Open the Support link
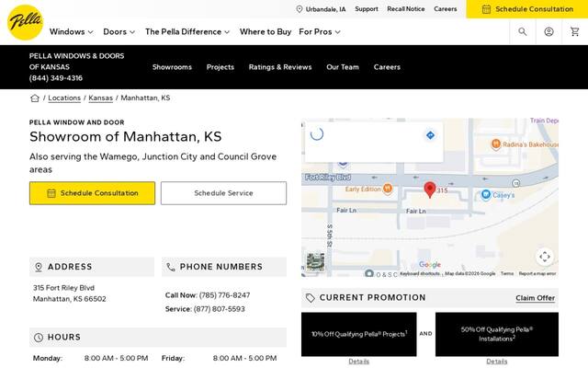Viewport: 588px width, 368px height. coord(367,9)
